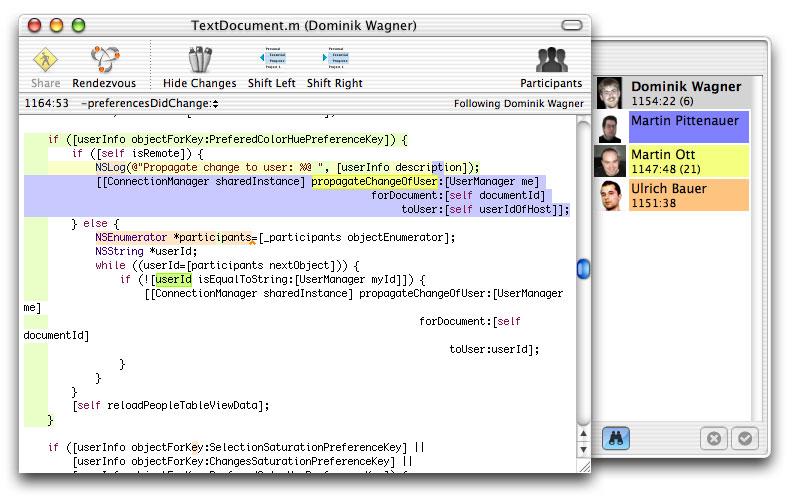Select Martin Ott's photo in participants list
This screenshot has width=798, height=498.
click(x=610, y=161)
